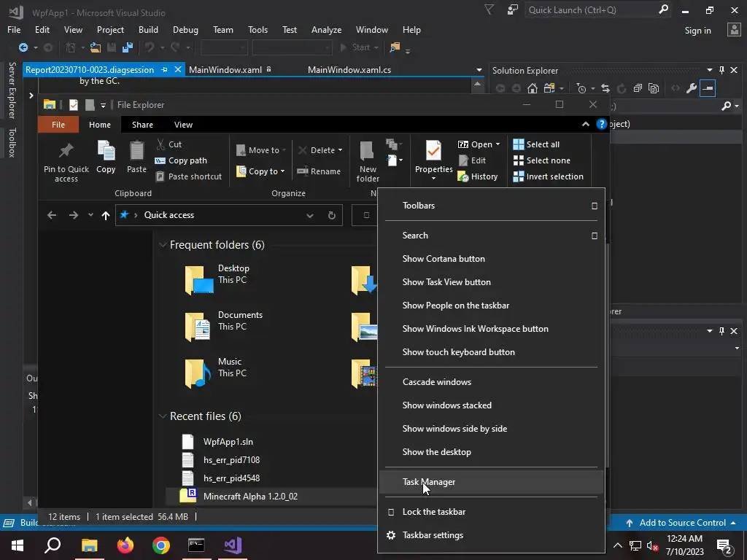Viewport: 747px width, 560px height.
Task: Click the File button in Explorer ribbon
Action: click(58, 125)
